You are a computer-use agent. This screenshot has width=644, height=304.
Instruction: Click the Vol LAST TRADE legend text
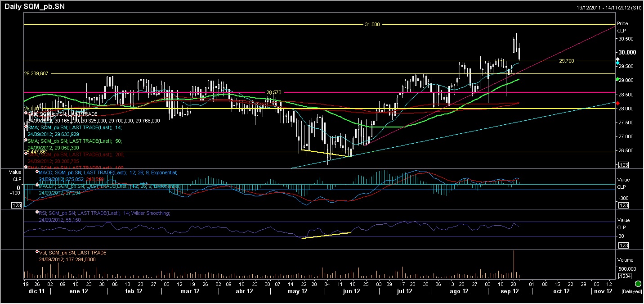click(x=73, y=253)
